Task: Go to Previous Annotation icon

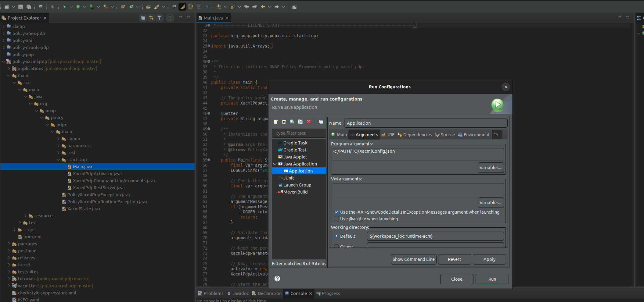Action: click(233, 7)
